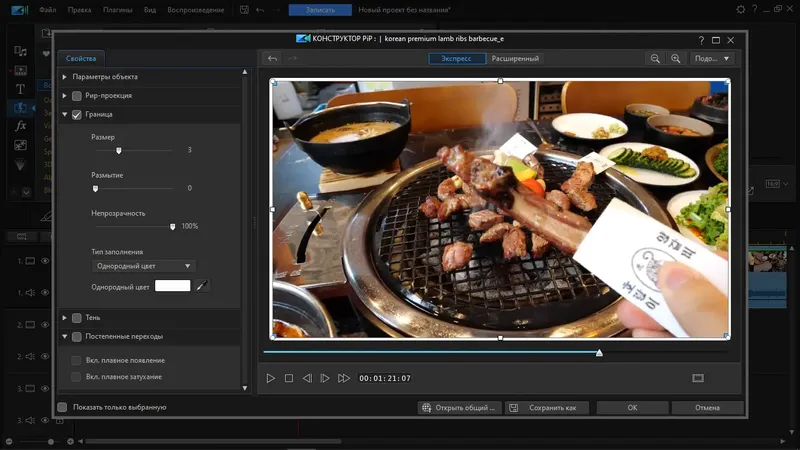Image resolution: width=800 pixels, height=450 pixels.
Task: Uncheck the Граница checkbox
Action: pos(77,115)
